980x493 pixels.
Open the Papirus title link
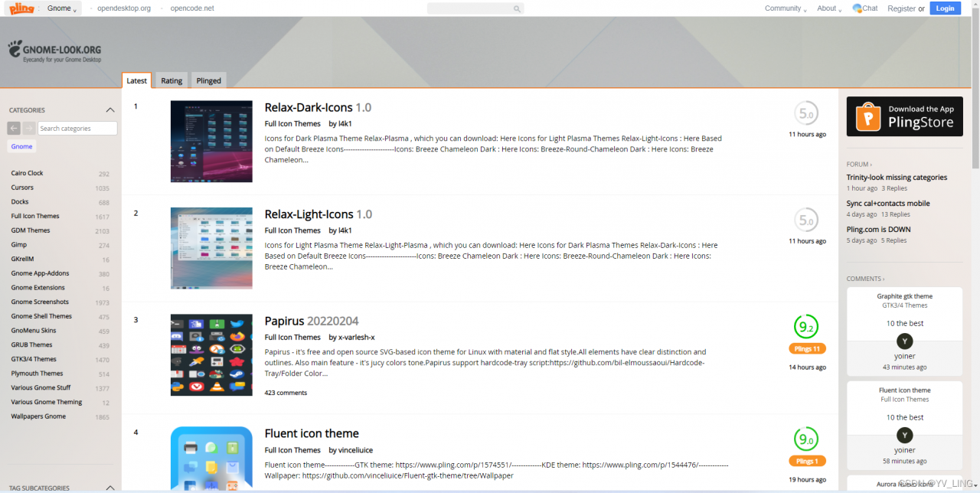tap(312, 321)
